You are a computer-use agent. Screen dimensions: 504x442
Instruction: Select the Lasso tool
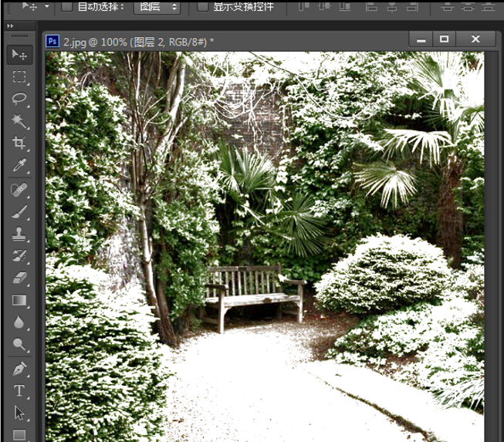click(19, 99)
